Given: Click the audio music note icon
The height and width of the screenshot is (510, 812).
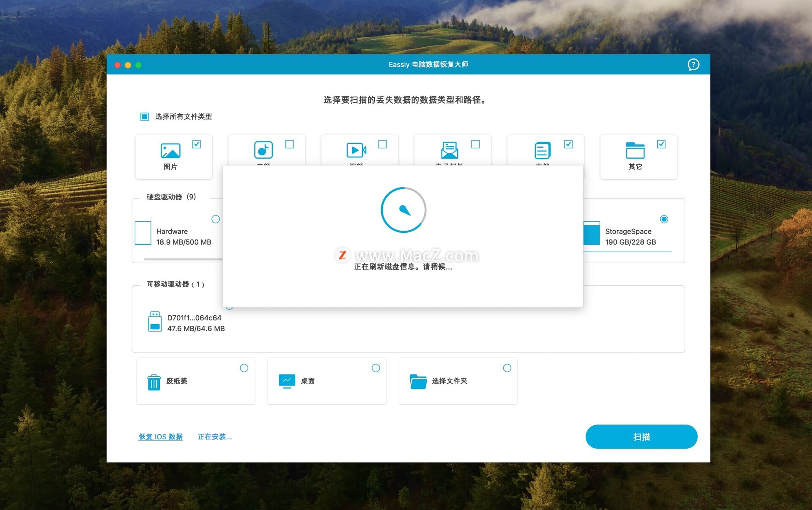Looking at the screenshot, I should coord(263,150).
